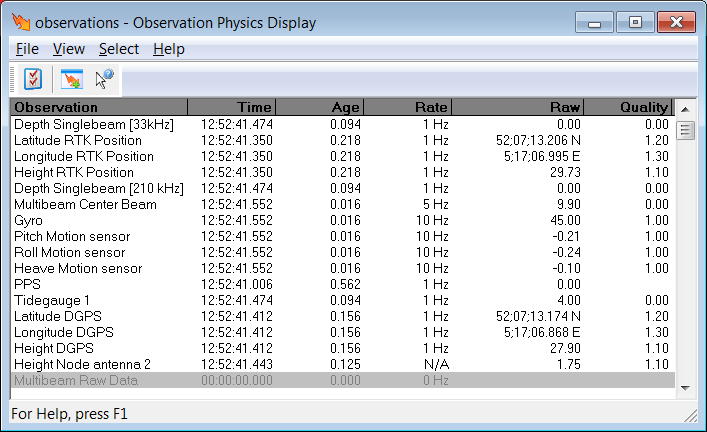Screen dimensions: 707x432
Task: Click the Raw column header
Action: [x=517, y=107]
